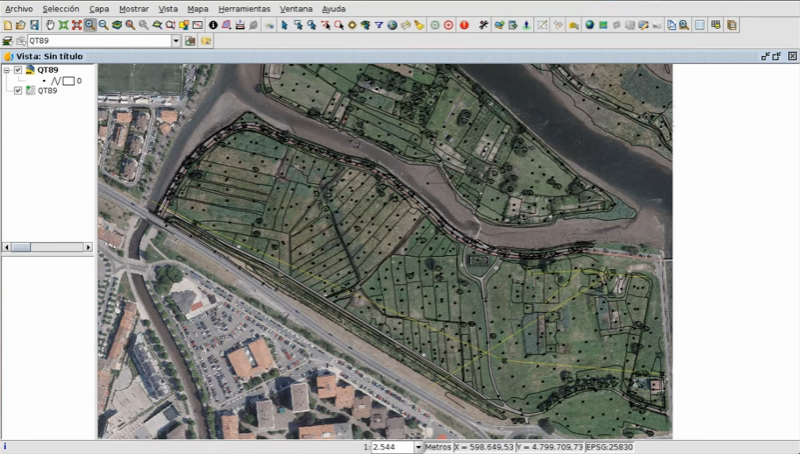Open the map scale dropdown

[418, 447]
